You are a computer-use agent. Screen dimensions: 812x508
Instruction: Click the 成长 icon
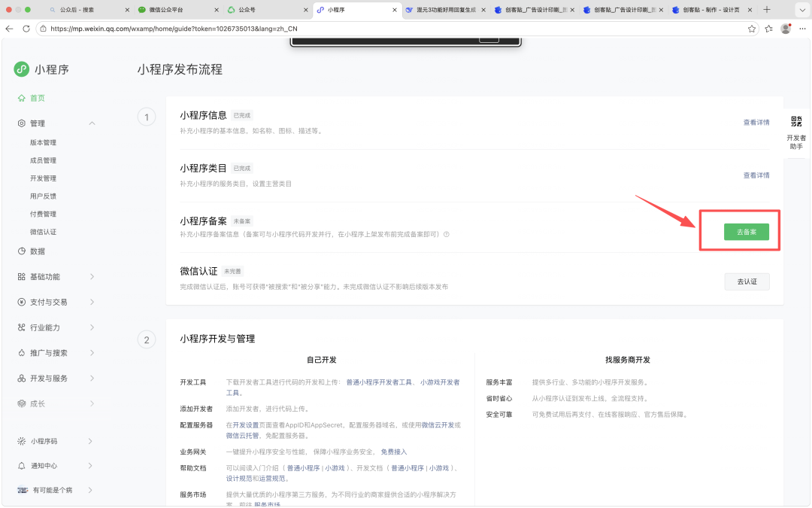click(x=21, y=404)
